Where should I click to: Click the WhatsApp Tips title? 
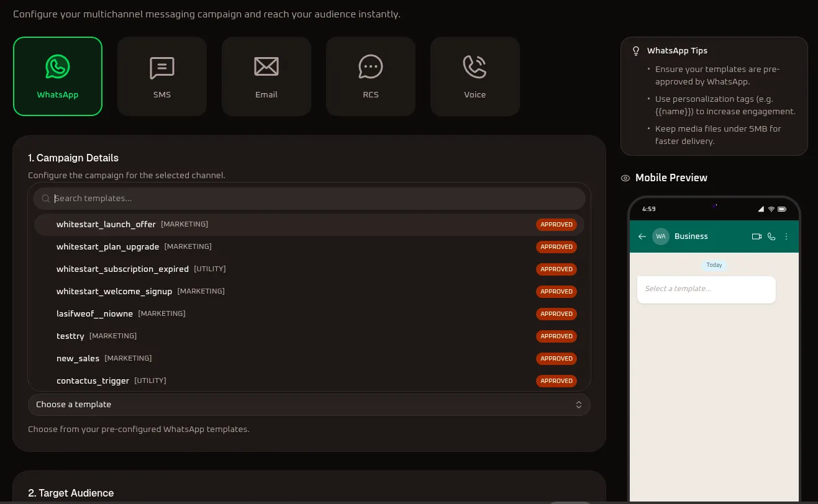pyautogui.click(x=677, y=51)
